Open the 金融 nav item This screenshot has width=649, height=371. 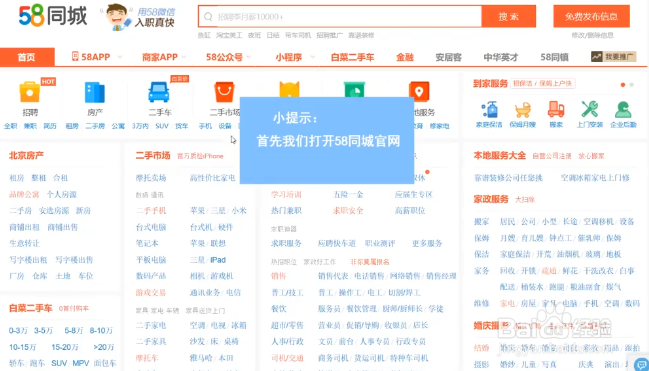pos(405,58)
